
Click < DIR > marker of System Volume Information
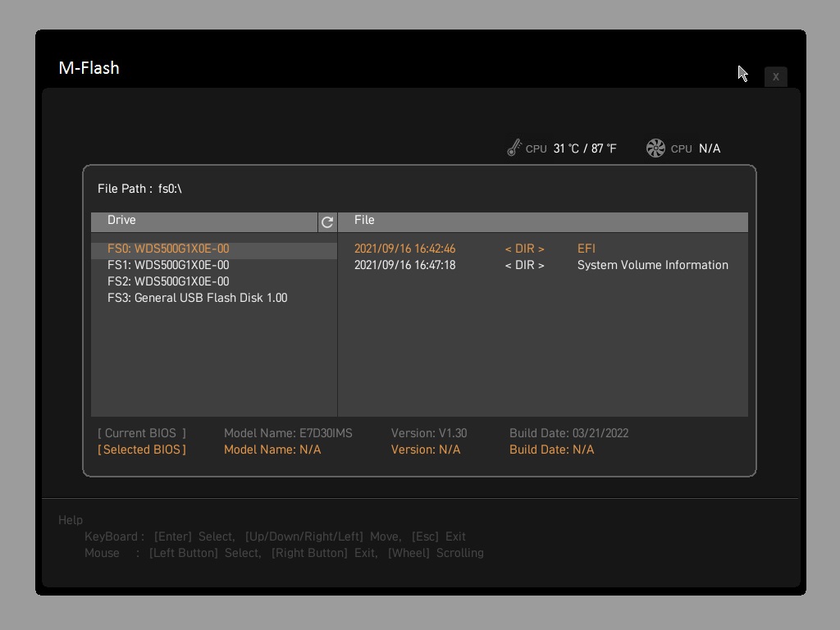pos(524,265)
